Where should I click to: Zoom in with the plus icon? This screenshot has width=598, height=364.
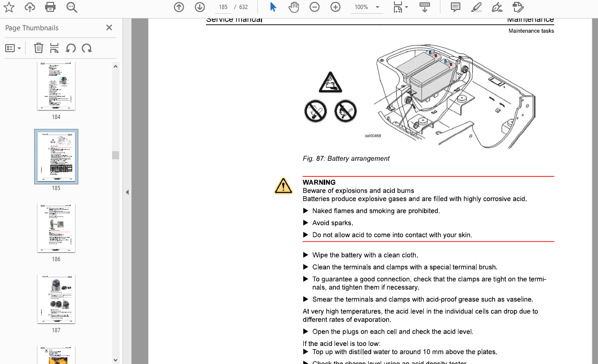click(336, 7)
